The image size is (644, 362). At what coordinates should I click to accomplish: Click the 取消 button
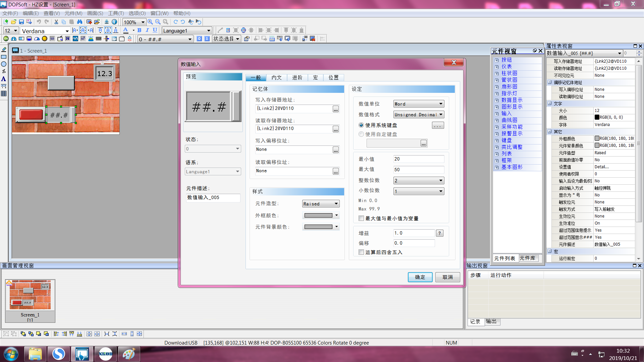coord(447,277)
